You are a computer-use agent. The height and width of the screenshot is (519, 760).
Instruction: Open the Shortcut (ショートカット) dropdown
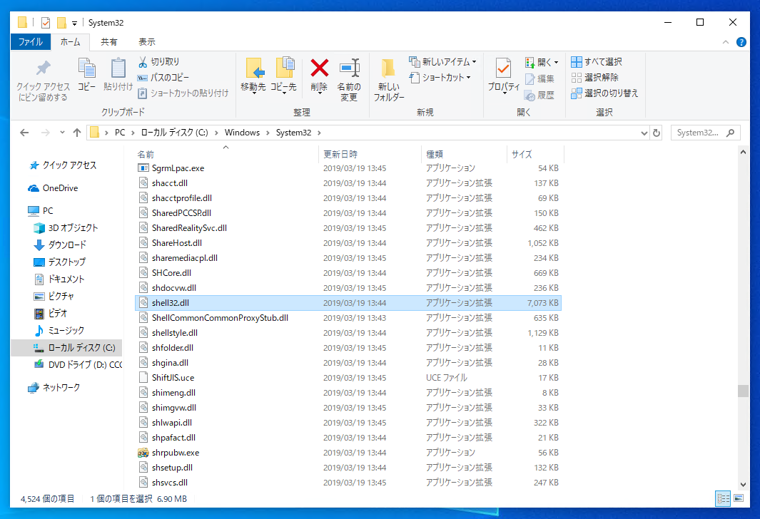point(440,78)
